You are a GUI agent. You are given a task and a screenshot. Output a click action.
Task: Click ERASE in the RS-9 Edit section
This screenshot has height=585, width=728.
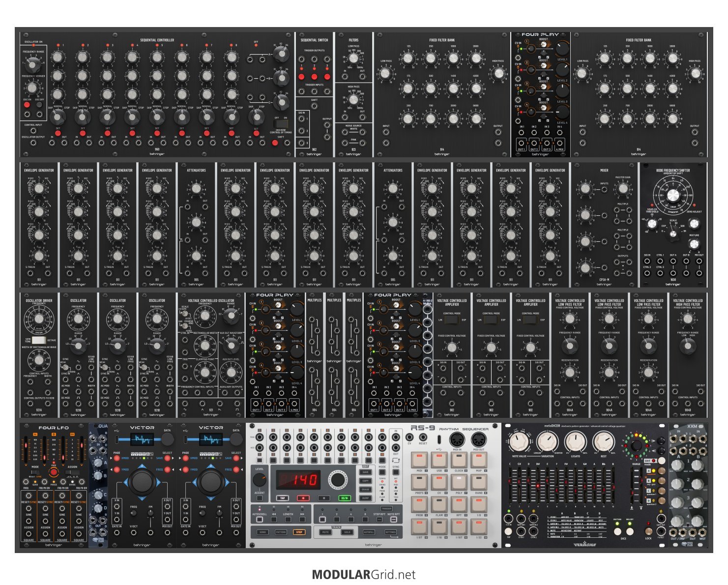click(365, 489)
